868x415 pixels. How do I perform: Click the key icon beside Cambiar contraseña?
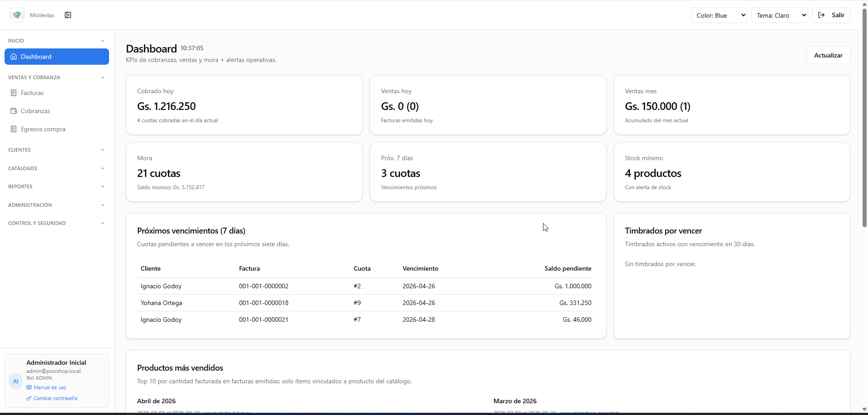29,398
